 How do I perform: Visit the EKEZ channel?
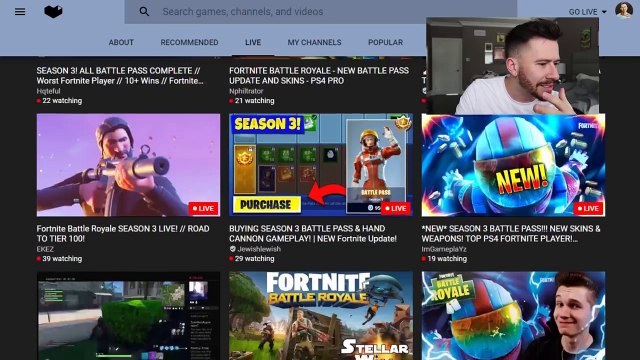point(45,249)
